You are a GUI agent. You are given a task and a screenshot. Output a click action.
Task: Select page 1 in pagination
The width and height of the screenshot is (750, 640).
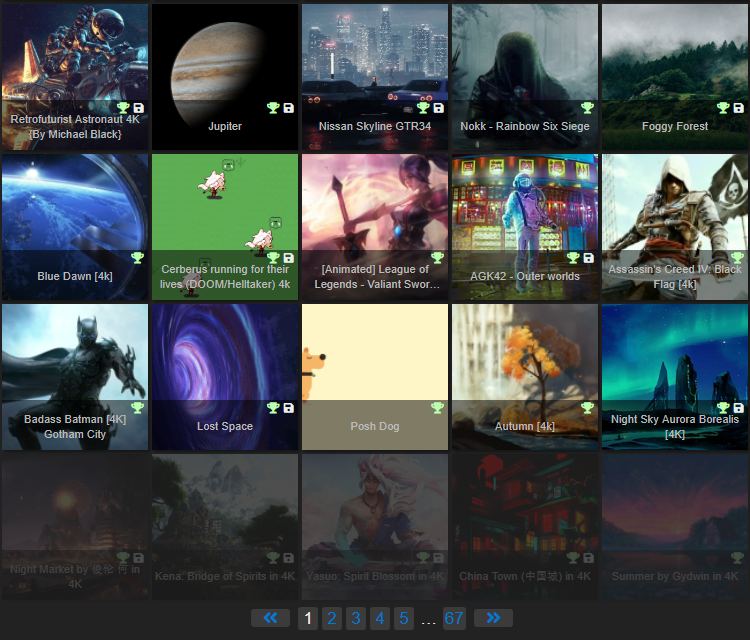[x=308, y=618]
